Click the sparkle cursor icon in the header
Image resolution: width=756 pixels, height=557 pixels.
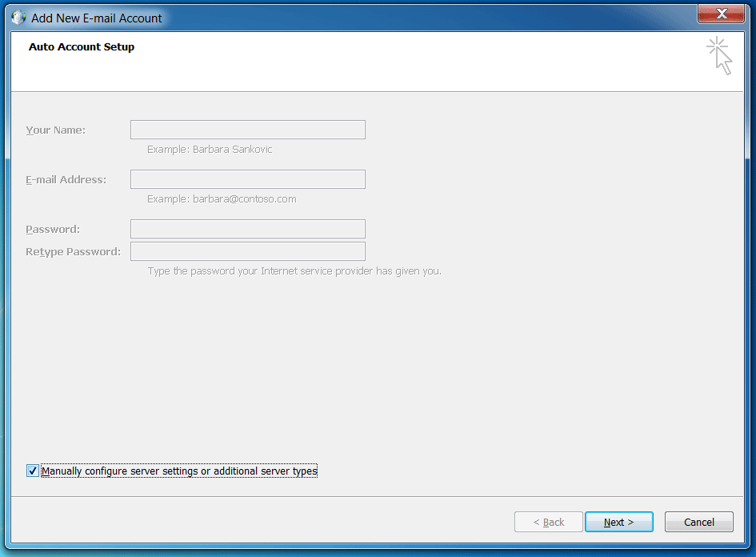pyautogui.click(x=719, y=56)
